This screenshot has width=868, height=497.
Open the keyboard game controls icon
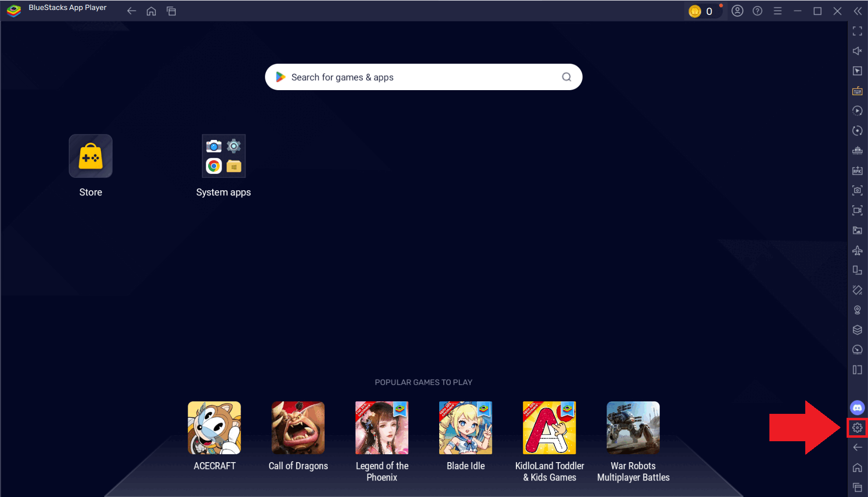[x=857, y=91]
